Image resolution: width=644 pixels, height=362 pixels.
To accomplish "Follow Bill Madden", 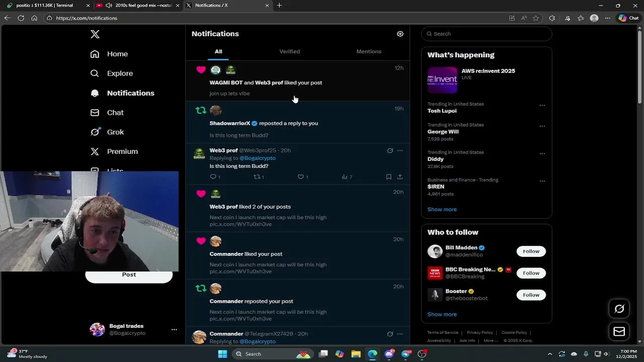I will point(531,251).
